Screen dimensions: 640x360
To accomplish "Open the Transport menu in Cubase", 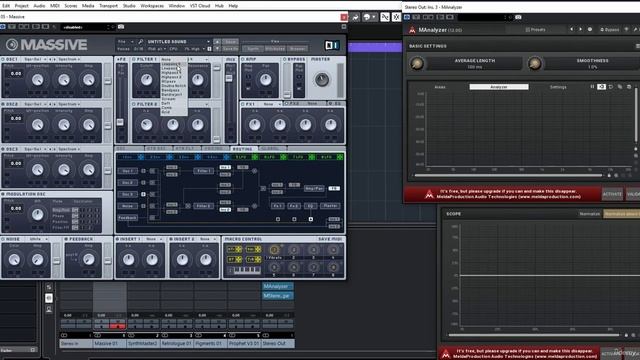I will [108, 6].
